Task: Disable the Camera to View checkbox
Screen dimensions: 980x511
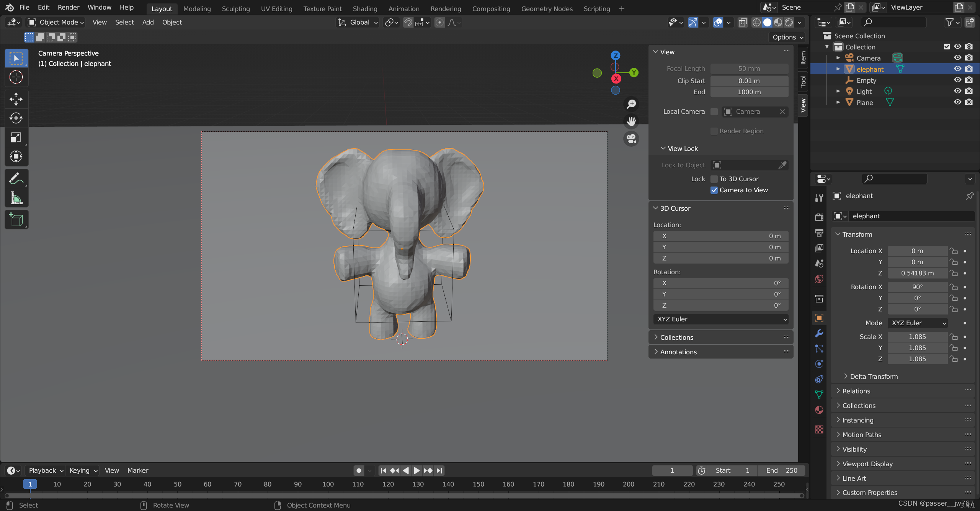Action: [714, 190]
